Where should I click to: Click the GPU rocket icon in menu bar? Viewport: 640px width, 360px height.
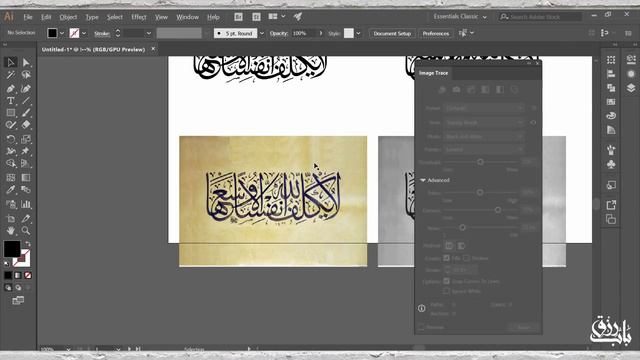(298, 17)
